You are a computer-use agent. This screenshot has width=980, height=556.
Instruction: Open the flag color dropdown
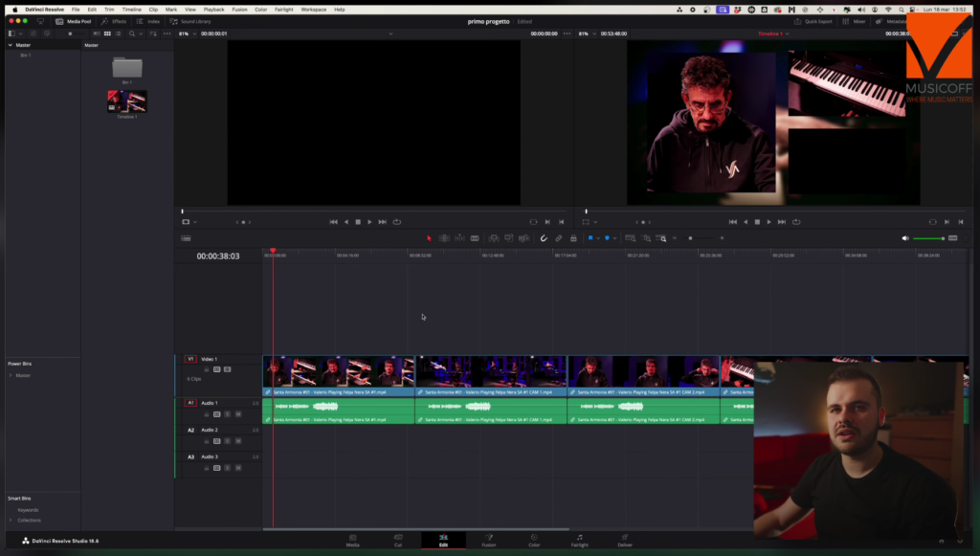click(x=599, y=237)
